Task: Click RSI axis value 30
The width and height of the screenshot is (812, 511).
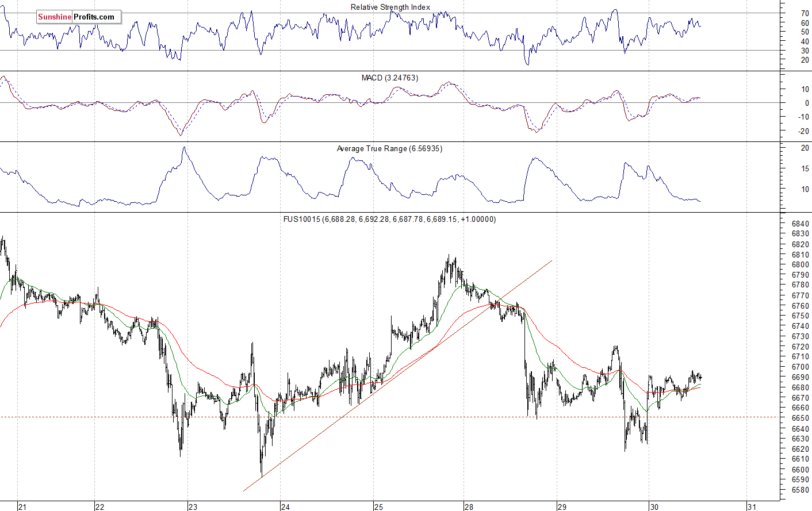Action: [x=805, y=51]
